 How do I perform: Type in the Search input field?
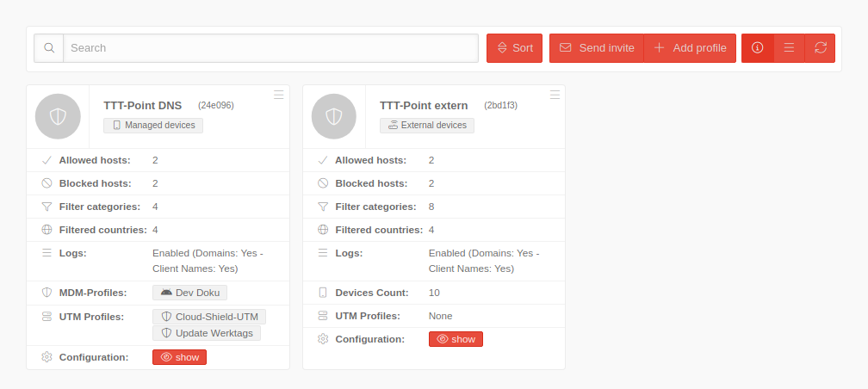click(271, 48)
